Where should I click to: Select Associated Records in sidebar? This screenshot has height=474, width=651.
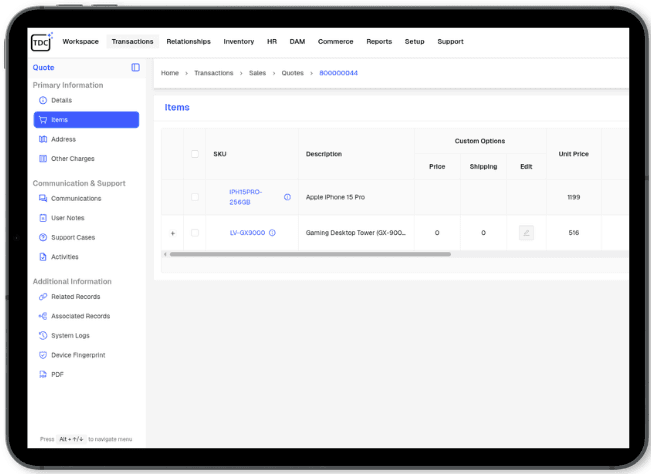click(x=86, y=316)
